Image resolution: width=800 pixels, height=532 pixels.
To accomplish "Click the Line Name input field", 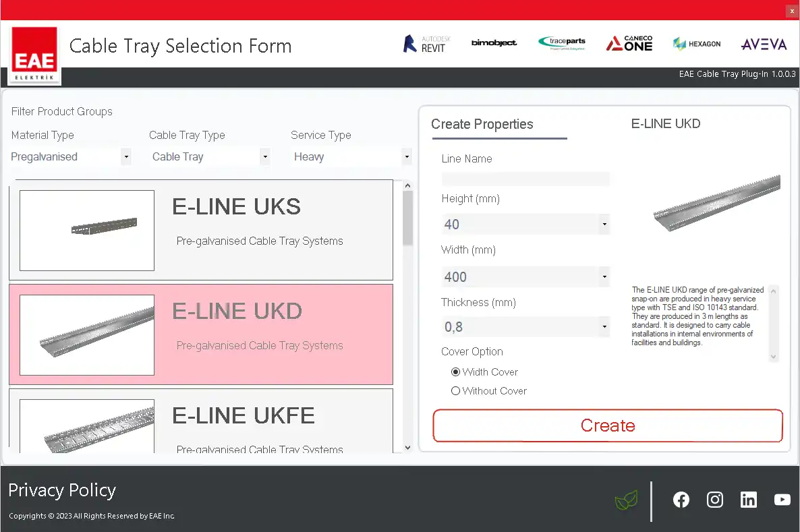I will 525,179.
